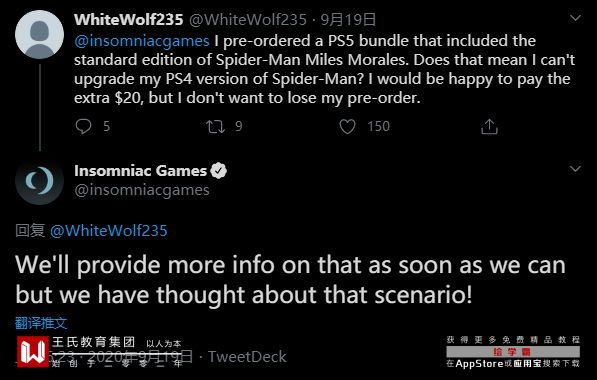This screenshot has width=597, height=380.
Task: Click the 9月19日 tweet date
Action: coord(348,19)
